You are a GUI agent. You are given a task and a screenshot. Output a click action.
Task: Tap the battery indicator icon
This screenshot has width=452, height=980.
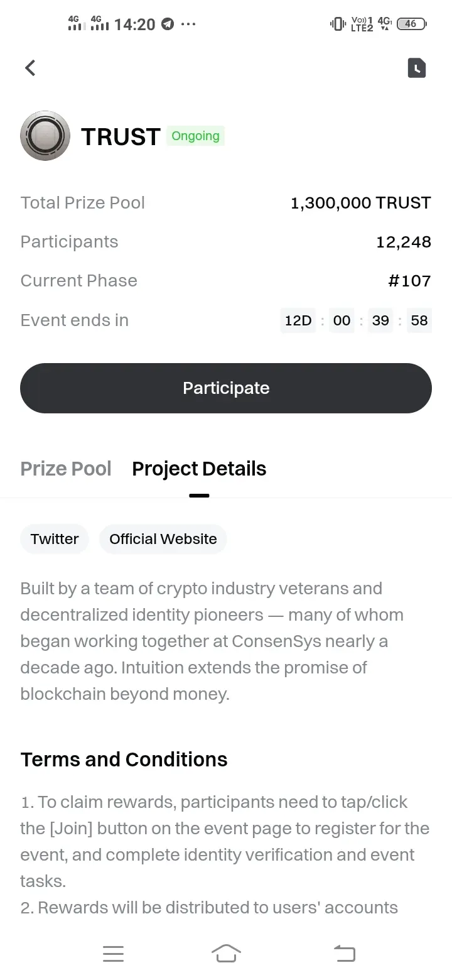pos(411,24)
